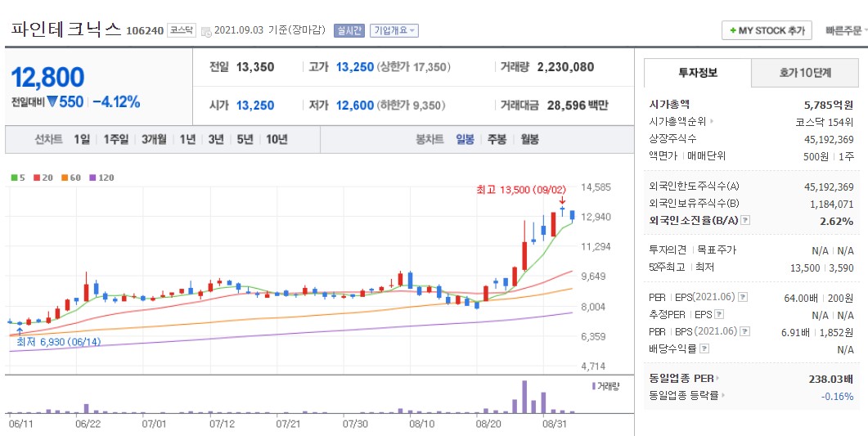The height and width of the screenshot is (436, 868).
Task: Click the orange 60-day moving average legend
Action: tap(71, 178)
